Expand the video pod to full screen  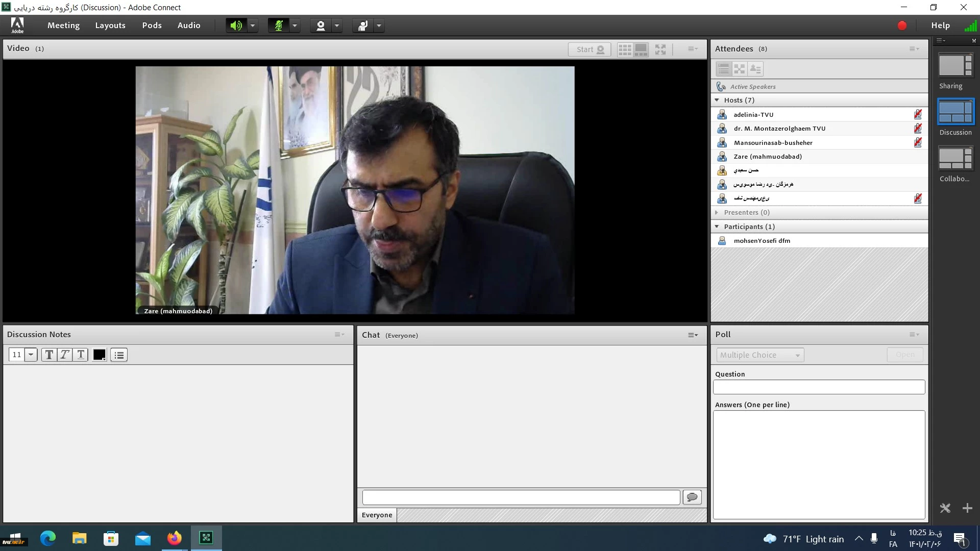pyautogui.click(x=660, y=49)
